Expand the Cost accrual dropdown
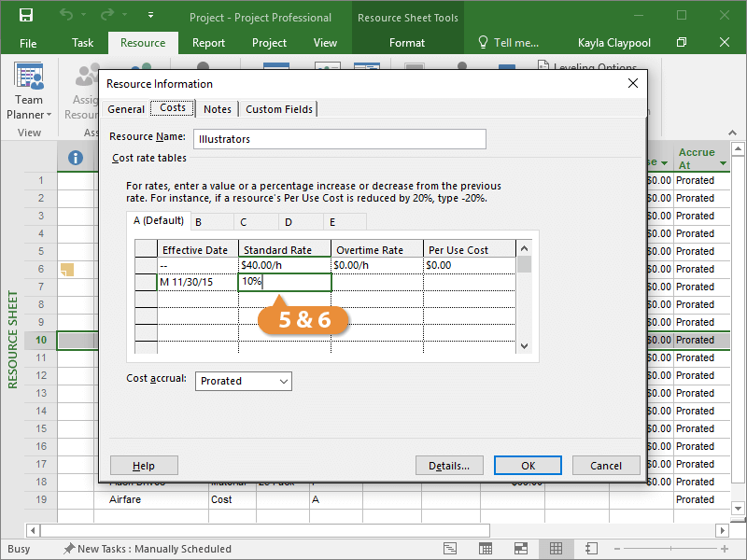The image size is (747, 560). click(283, 381)
